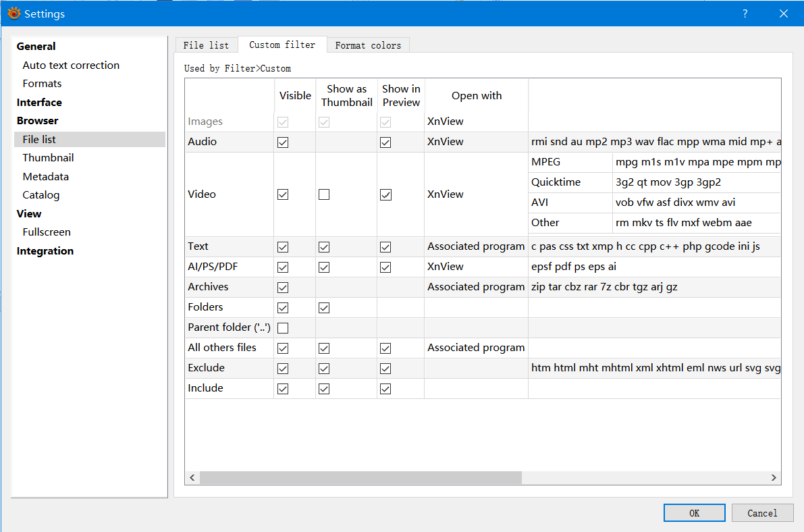Click the scrollbar left arrow
Screen dimensions: 804x532
(x=192, y=477)
